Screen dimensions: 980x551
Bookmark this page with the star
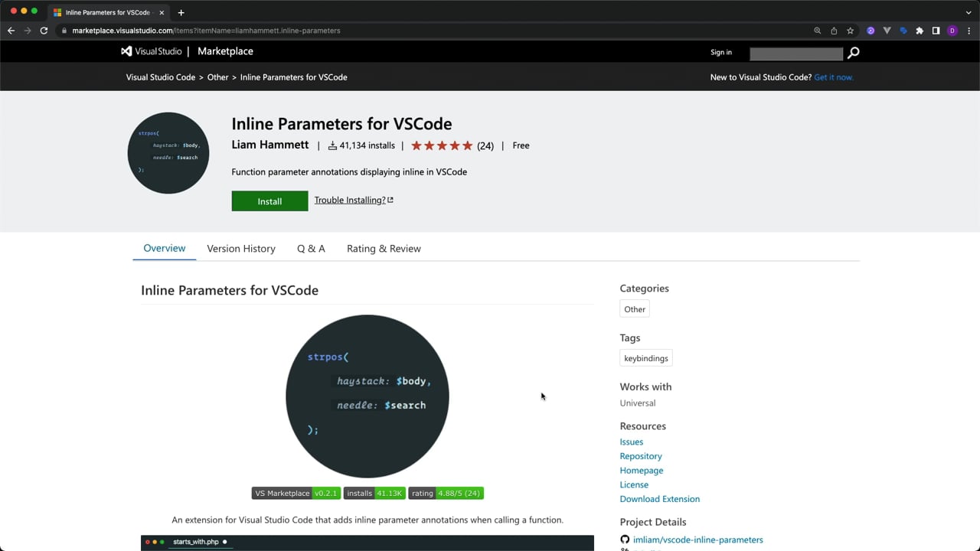(850, 31)
